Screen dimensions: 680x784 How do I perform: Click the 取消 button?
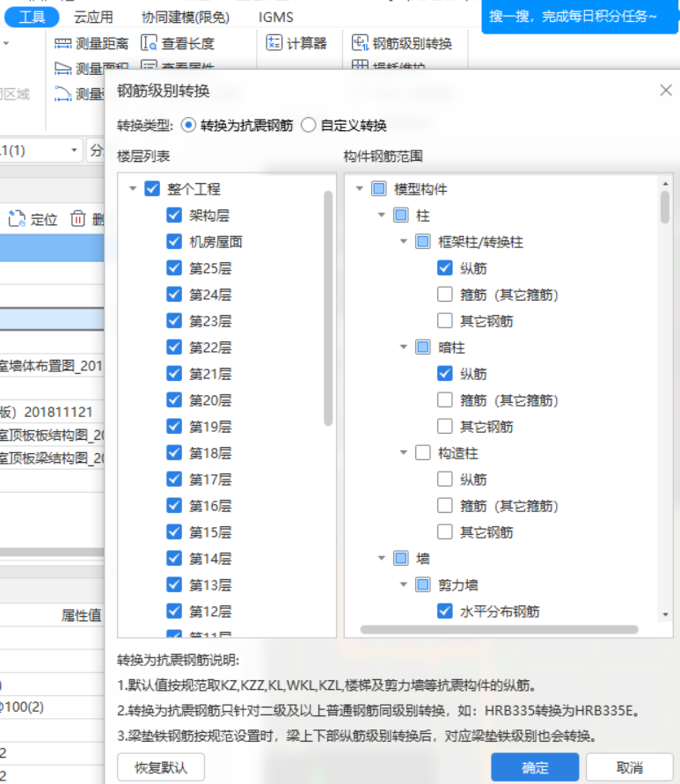click(x=630, y=767)
